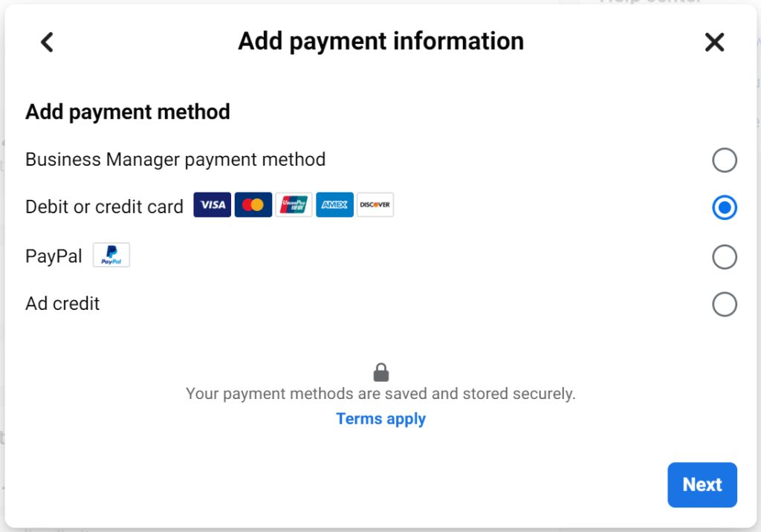761x532 pixels.
Task: Click the Add payment method heading
Action: 127,111
